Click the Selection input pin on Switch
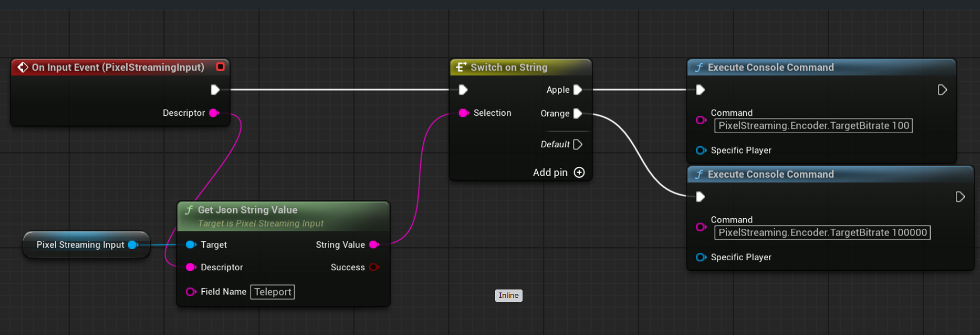 464,113
